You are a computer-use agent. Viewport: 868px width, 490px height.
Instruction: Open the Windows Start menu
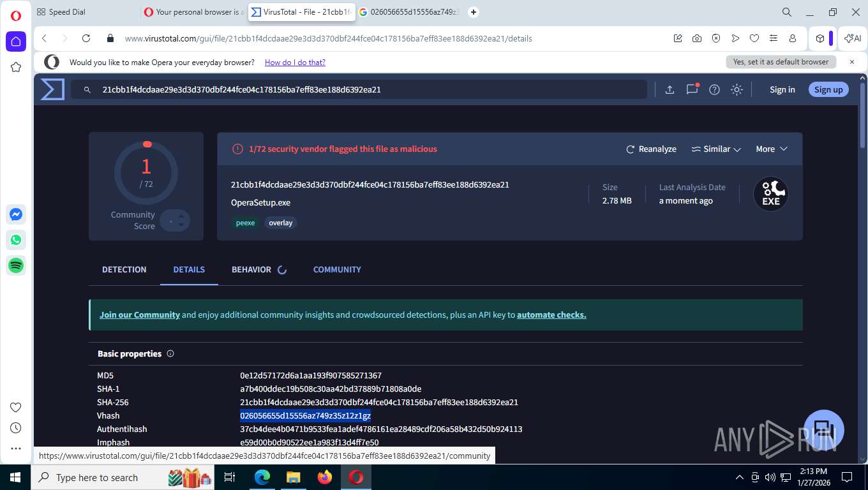click(x=15, y=477)
